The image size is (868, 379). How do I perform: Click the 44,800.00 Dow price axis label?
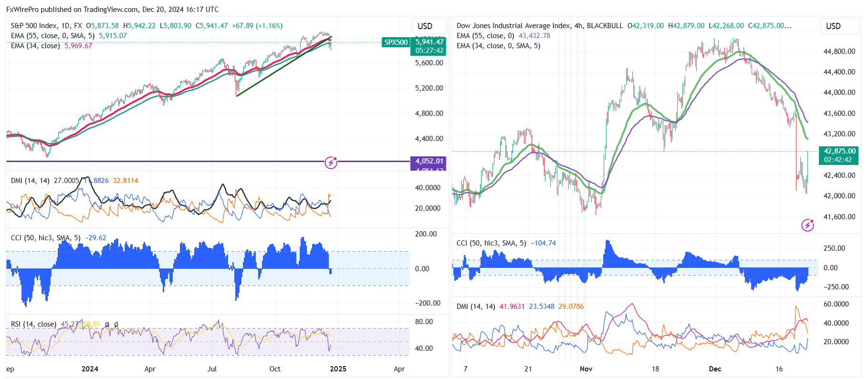[x=839, y=51]
